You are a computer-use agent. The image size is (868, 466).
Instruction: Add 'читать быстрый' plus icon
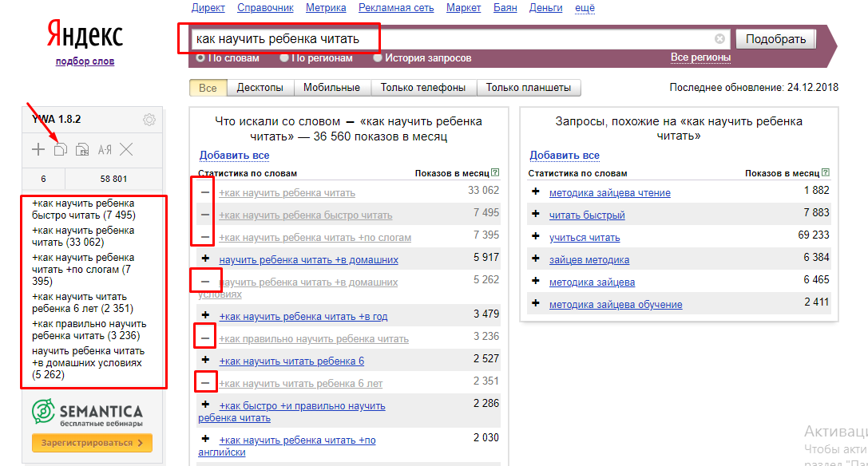(535, 214)
